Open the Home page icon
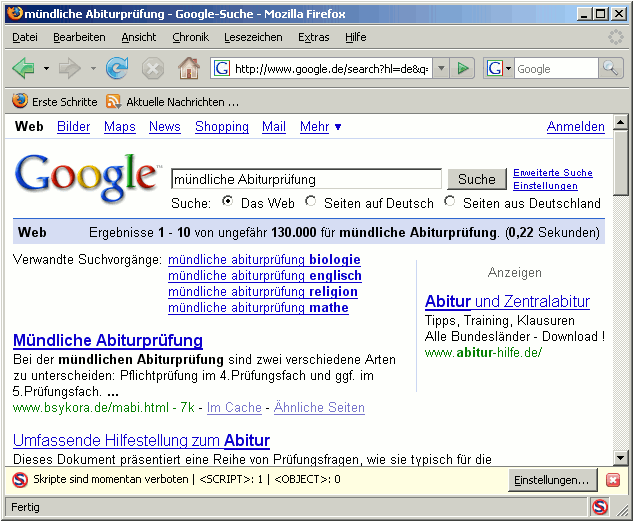The height and width of the screenshot is (523, 634). pyautogui.click(x=189, y=68)
